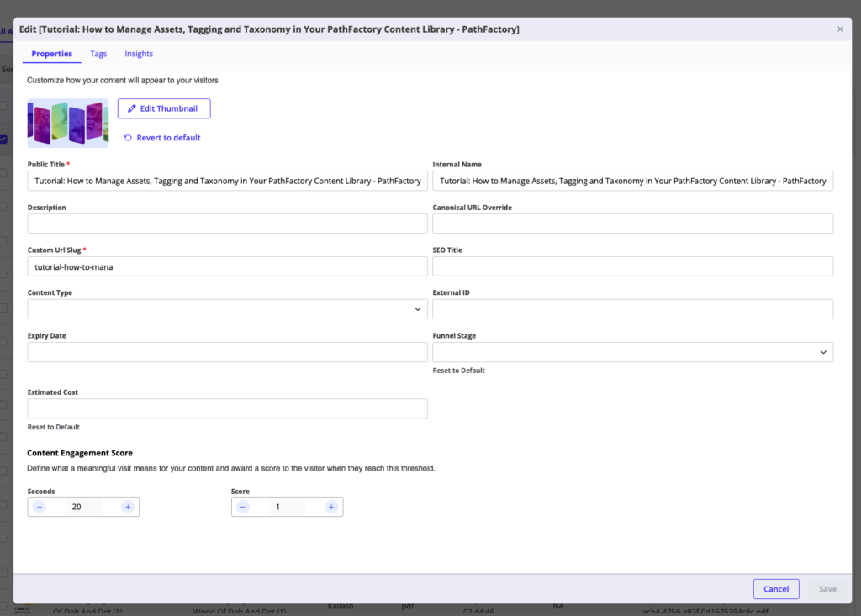Decrease Seconds with the minus icon
This screenshot has width=861, height=616.
pyautogui.click(x=40, y=507)
